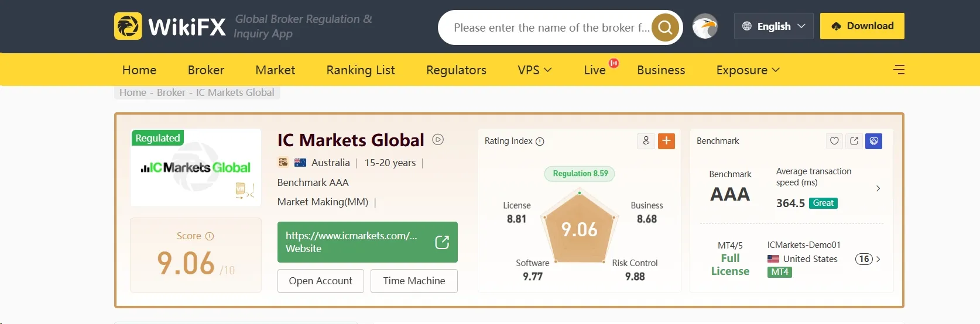Click the Time Machine button
980x324 pixels.
[414, 281]
